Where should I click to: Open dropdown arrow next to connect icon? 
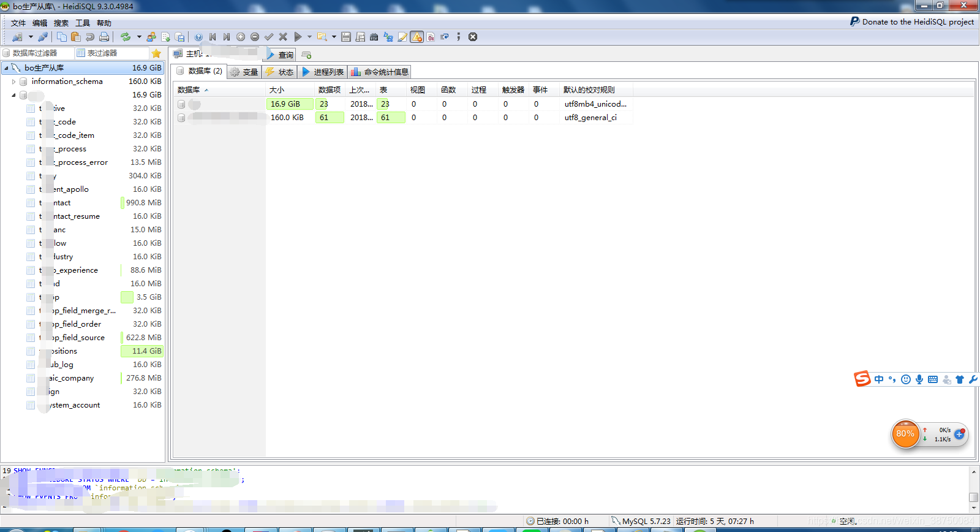pos(31,37)
